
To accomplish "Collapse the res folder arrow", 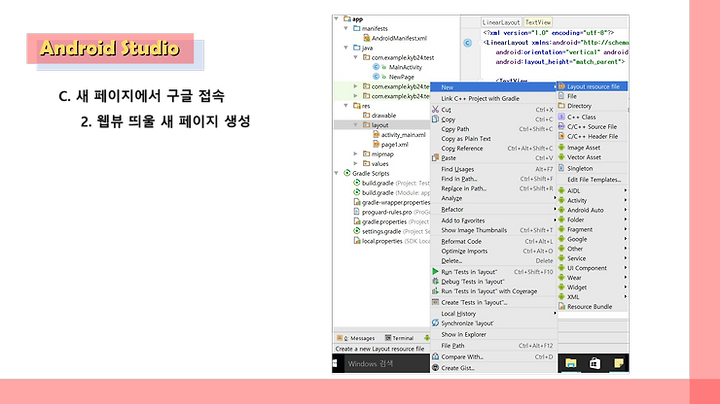I will 346,106.
